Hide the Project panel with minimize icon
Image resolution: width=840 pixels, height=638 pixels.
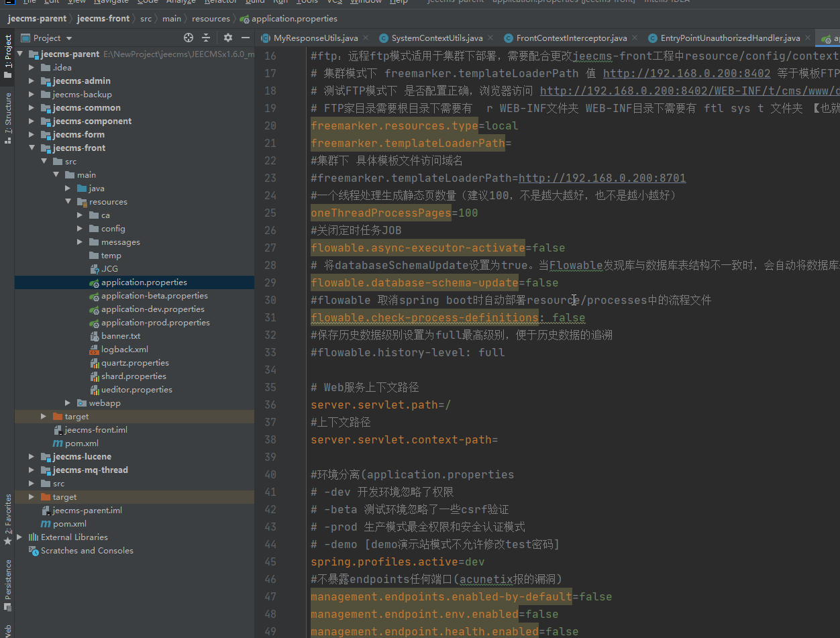pos(245,38)
